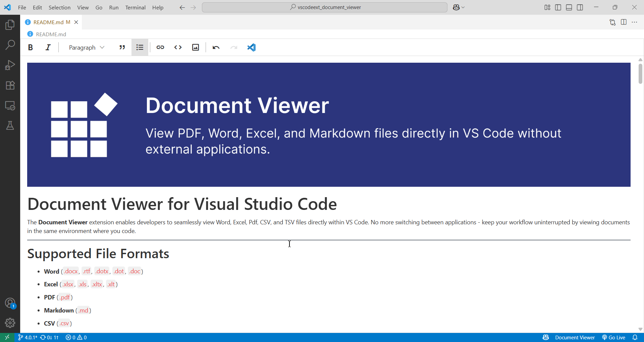Open the Paragraph heading style dropdown

(x=87, y=48)
